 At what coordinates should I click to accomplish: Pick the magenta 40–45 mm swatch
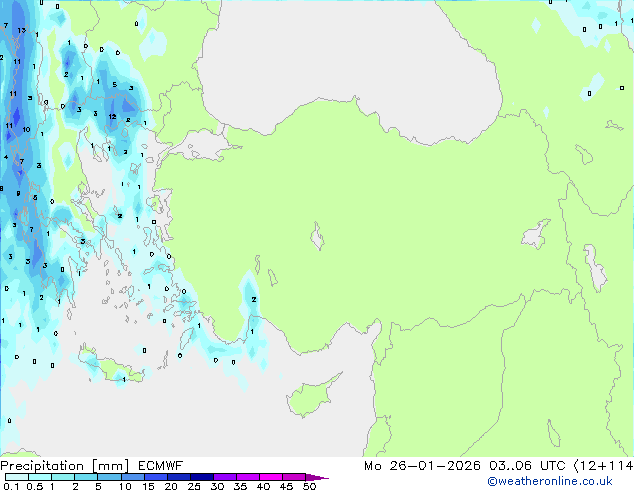pyautogui.click(x=271, y=477)
